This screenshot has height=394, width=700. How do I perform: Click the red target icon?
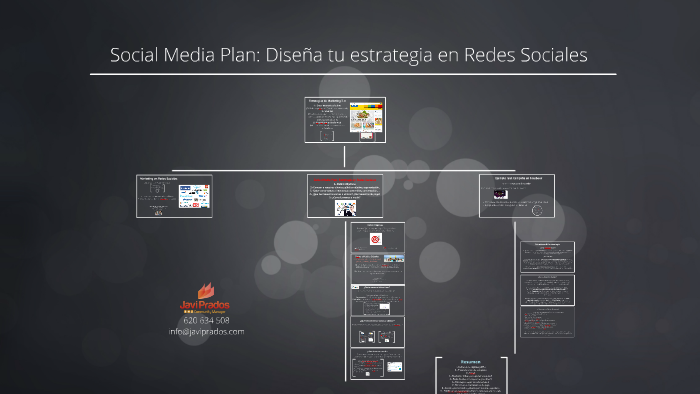[x=376, y=240]
